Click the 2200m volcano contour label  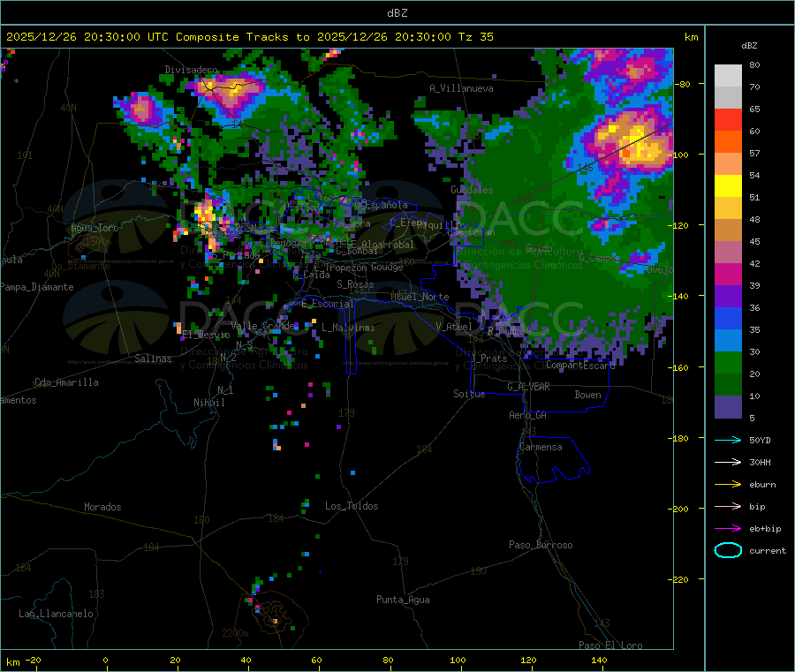pyautogui.click(x=235, y=633)
